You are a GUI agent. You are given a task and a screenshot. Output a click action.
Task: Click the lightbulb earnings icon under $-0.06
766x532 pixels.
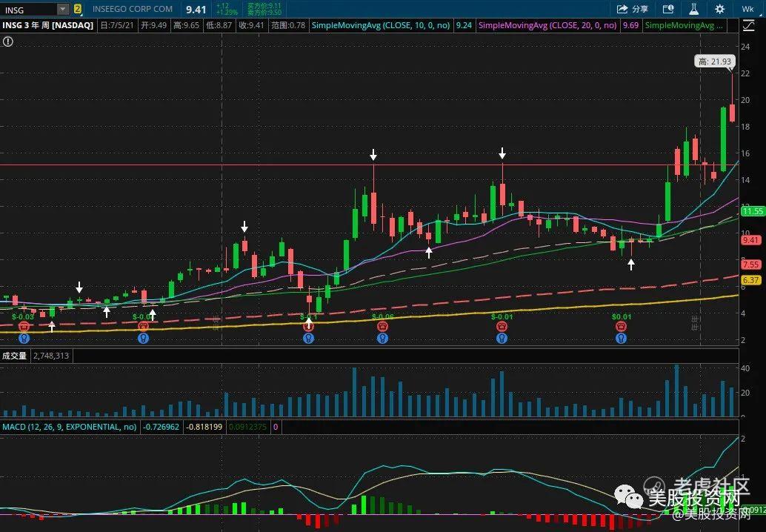pyautogui.click(x=382, y=338)
